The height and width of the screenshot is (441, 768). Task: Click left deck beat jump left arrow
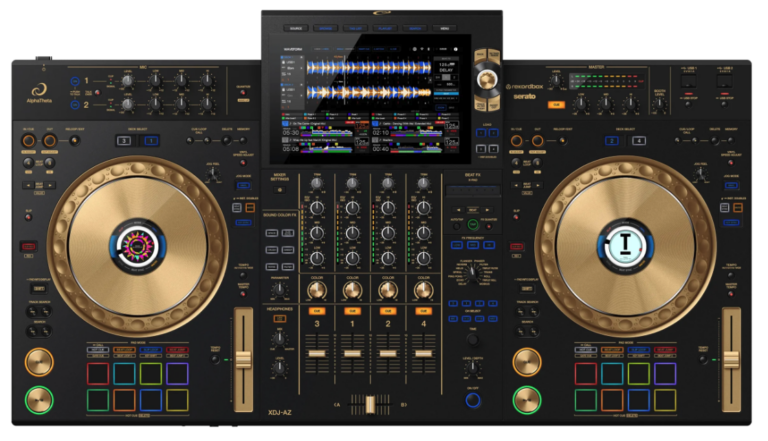[28, 185]
